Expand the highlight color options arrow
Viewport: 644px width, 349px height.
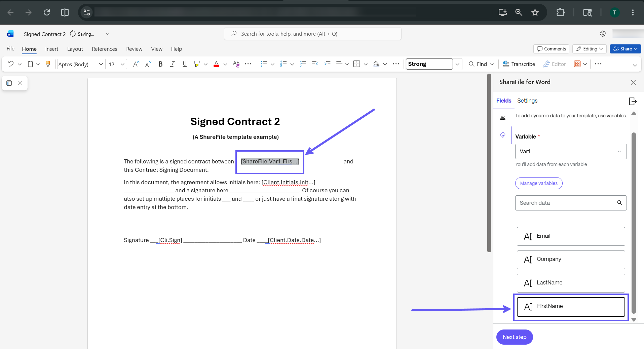click(x=205, y=64)
